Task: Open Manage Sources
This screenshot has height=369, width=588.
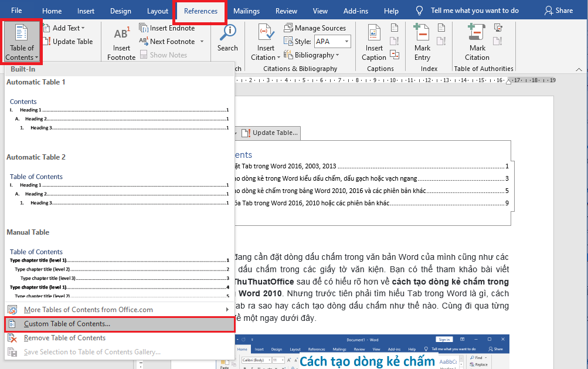Action: pyautogui.click(x=315, y=28)
